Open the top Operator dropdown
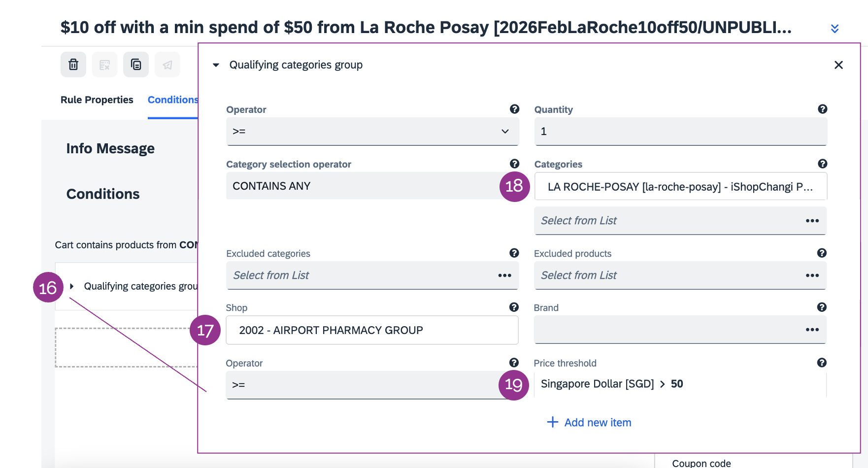Viewport: 868px width, 468px height. pos(372,132)
